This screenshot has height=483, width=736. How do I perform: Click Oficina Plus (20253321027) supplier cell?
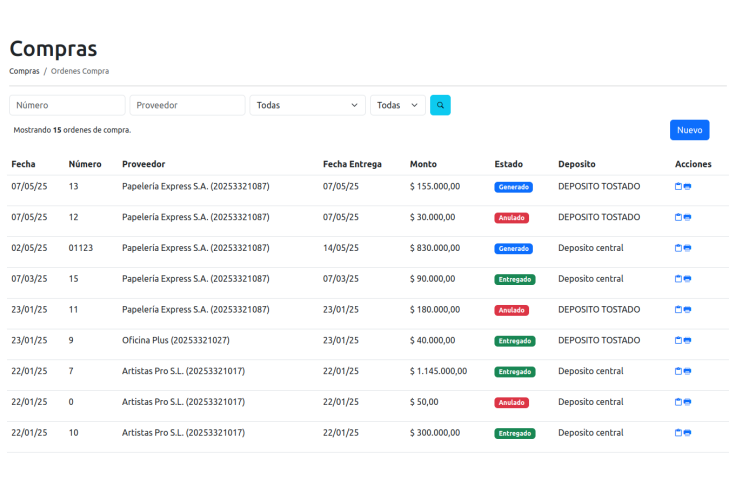(x=176, y=340)
